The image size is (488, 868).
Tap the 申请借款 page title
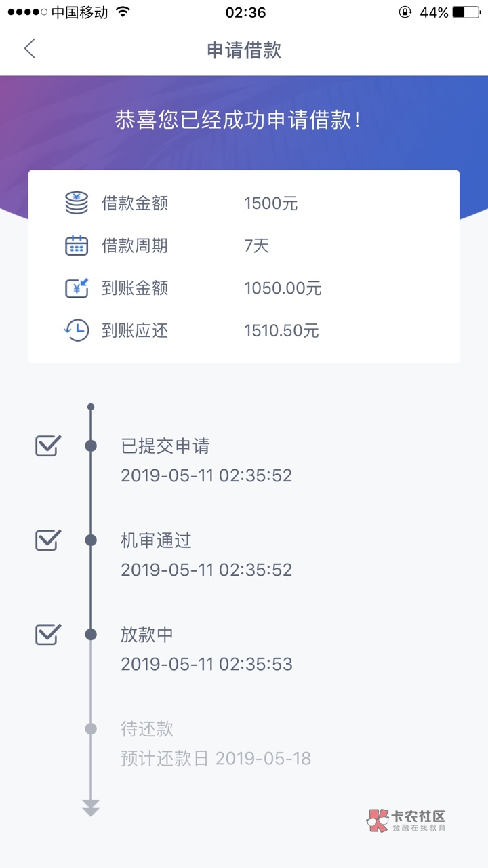(x=244, y=50)
